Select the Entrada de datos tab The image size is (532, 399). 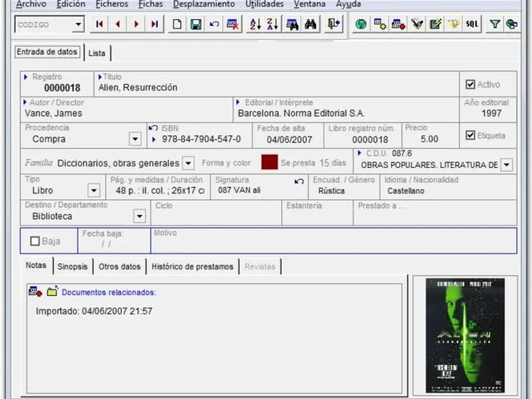tap(47, 52)
